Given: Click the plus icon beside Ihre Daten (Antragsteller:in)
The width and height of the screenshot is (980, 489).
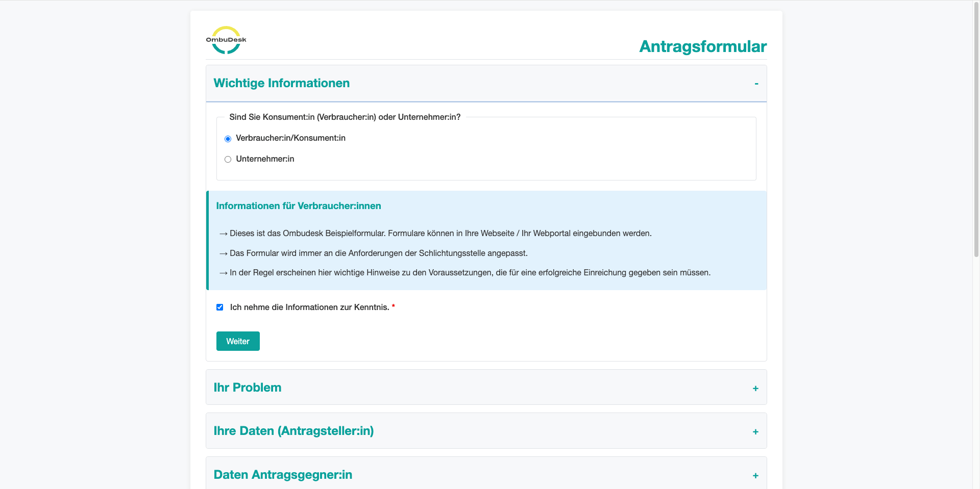Looking at the screenshot, I should click(x=755, y=432).
